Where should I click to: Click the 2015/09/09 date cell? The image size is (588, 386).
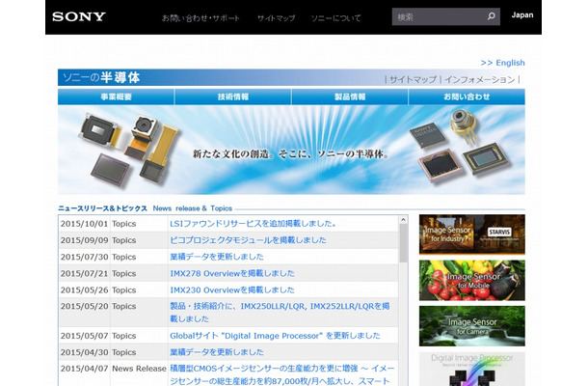point(85,240)
